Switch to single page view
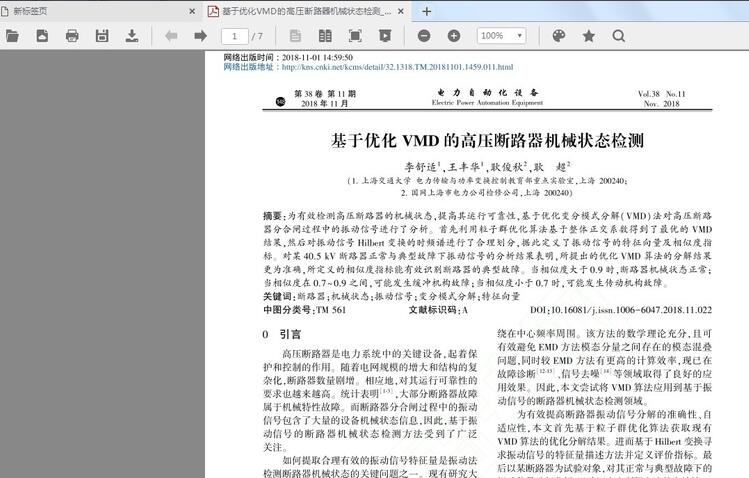The height and width of the screenshot is (478, 749). click(x=297, y=36)
